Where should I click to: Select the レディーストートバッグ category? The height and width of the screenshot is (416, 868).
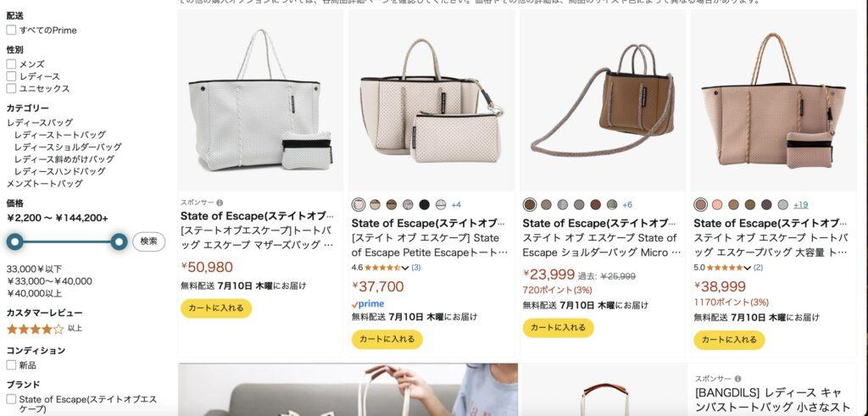coord(60,135)
